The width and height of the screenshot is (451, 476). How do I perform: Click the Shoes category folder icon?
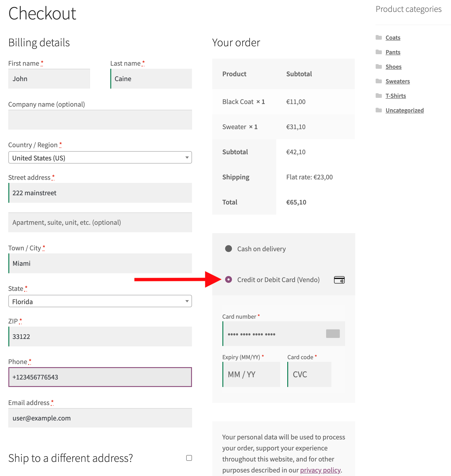(x=379, y=67)
